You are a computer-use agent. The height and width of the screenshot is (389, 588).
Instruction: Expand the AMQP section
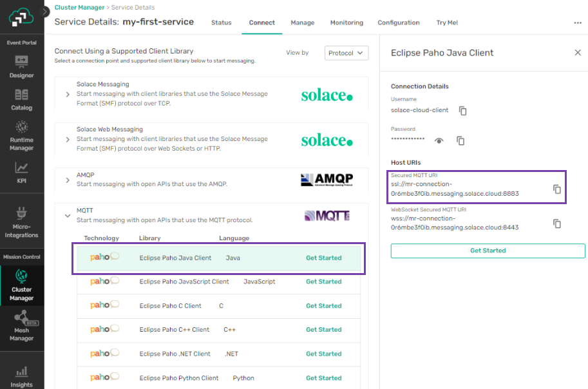[68, 180]
